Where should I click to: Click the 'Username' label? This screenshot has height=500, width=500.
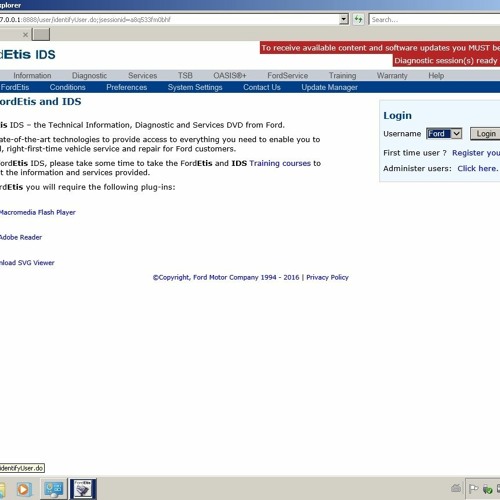click(x=402, y=134)
